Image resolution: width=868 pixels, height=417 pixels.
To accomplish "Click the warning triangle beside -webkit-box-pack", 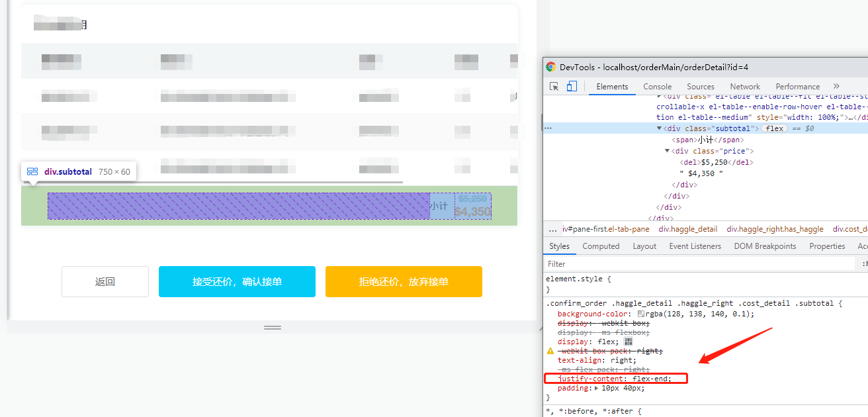I will pos(550,350).
